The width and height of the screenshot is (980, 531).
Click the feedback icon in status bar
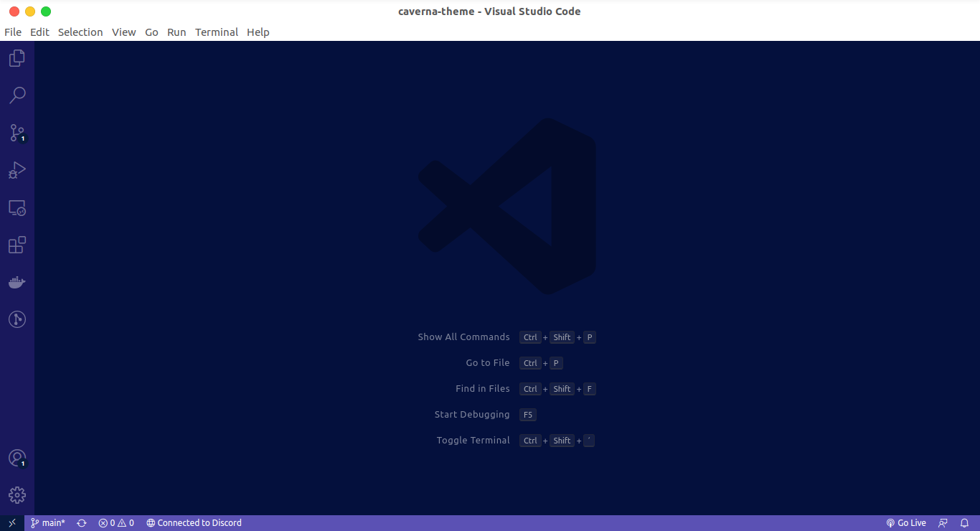click(943, 523)
